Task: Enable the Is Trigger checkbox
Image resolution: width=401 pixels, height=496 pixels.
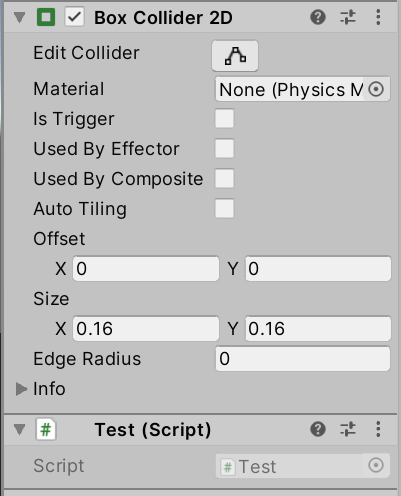Action: coord(224,119)
